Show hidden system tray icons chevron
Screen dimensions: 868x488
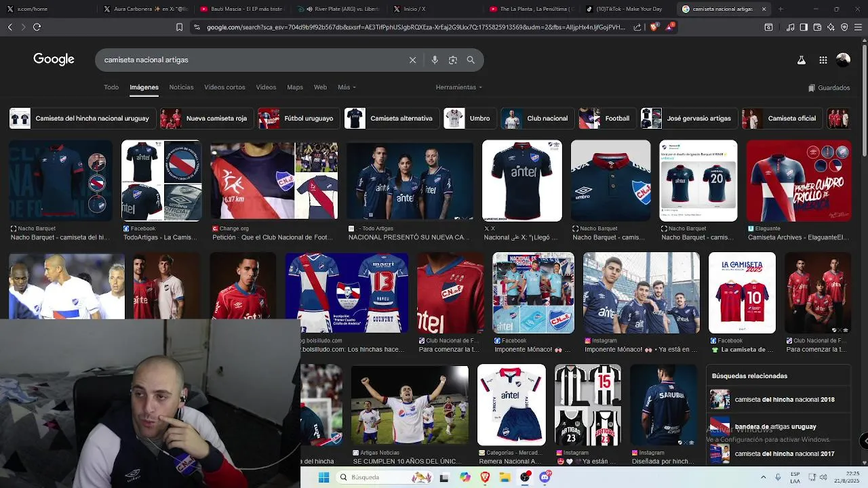coord(763,477)
